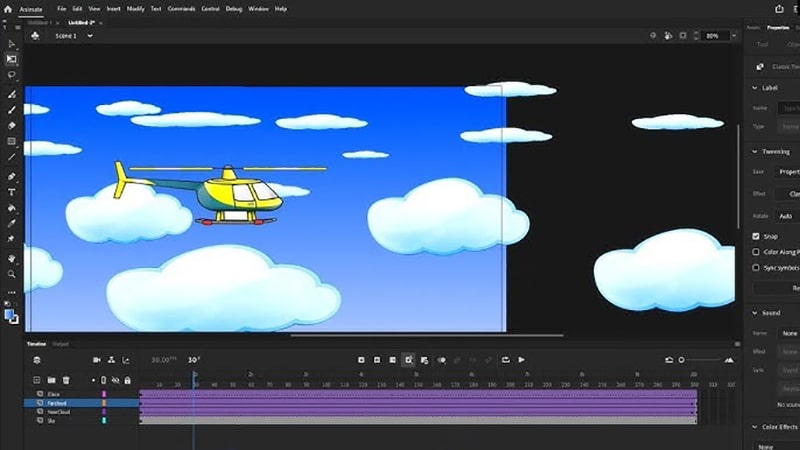Click the center stage icon

(x=653, y=36)
